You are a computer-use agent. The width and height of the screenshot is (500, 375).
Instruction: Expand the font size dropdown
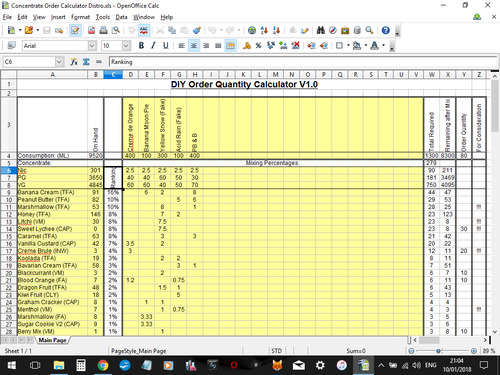pos(126,46)
